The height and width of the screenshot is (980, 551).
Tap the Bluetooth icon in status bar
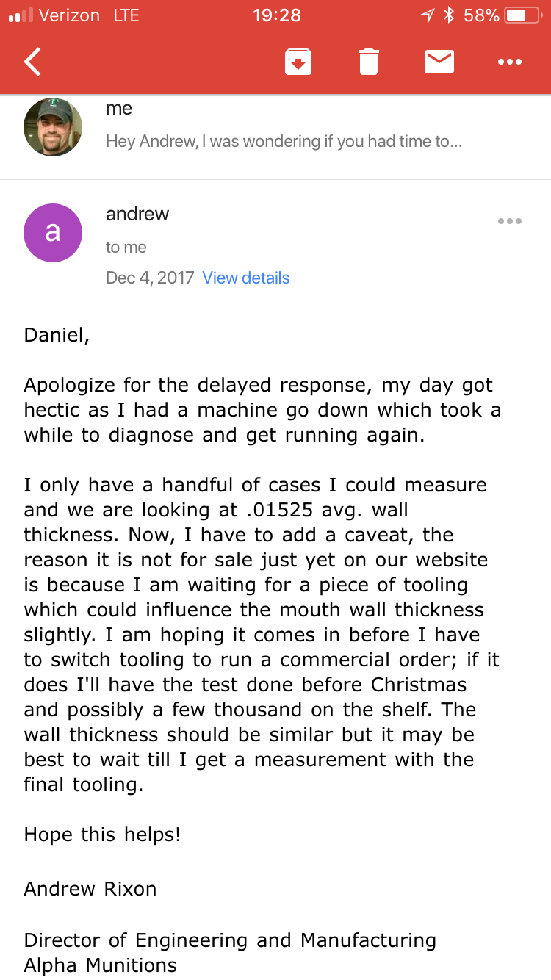(450, 15)
